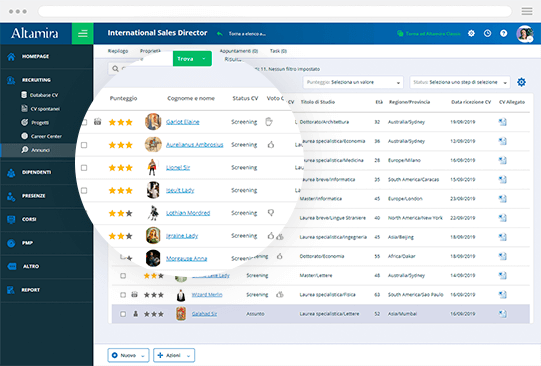Switch to the Proprietà tab
Screen dimensions: 541x366
click(x=150, y=51)
